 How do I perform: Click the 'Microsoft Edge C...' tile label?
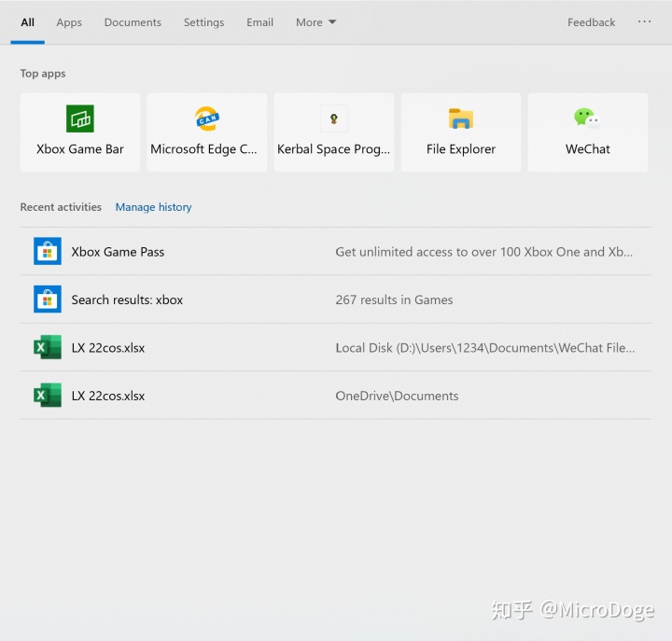tap(203, 149)
